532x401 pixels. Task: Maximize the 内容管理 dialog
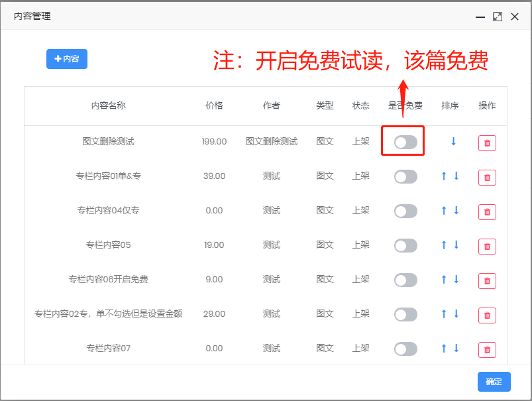point(498,17)
